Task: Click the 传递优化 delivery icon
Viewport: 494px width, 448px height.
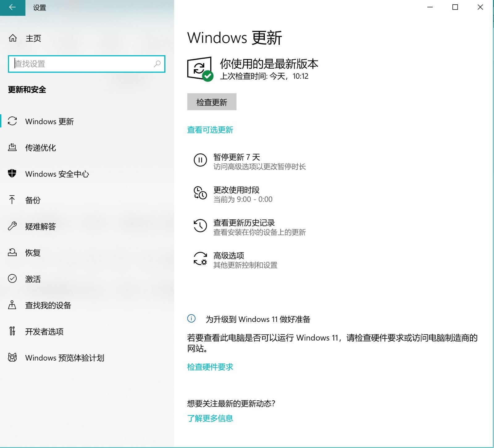Action: coord(12,147)
